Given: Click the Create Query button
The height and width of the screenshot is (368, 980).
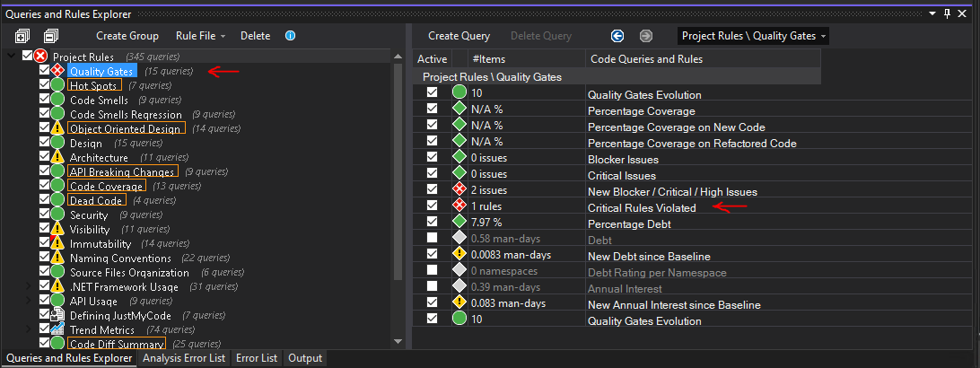Looking at the screenshot, I should 459,36.
